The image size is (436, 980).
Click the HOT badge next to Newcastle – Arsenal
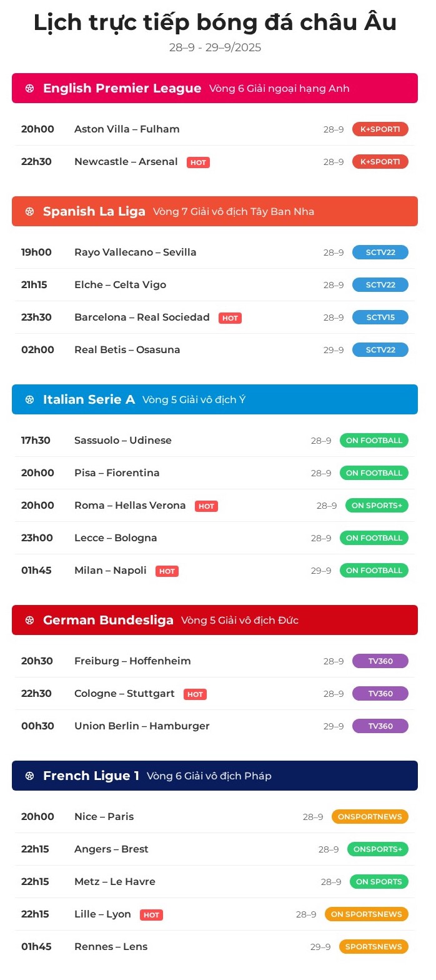pos(198,162)
